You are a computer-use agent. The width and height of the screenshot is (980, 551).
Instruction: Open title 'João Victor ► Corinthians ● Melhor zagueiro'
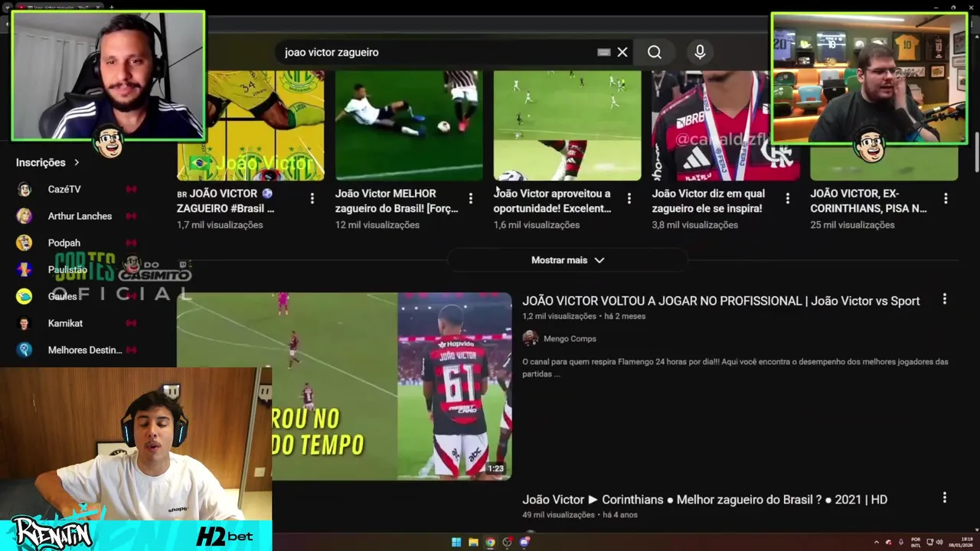705,500
